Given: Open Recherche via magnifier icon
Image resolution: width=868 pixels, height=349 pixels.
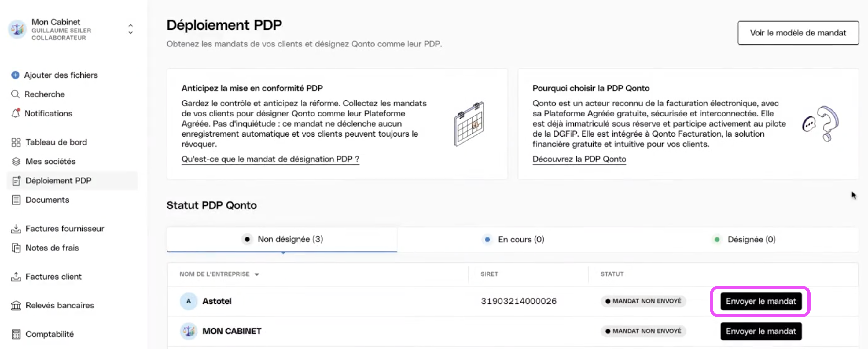Looking at the screenshot, I should [15, 94].
